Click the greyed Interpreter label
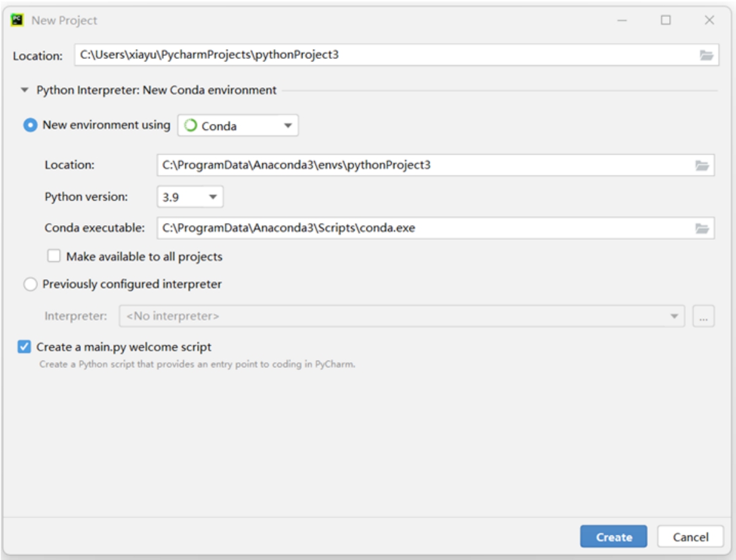This screenshot has height=560, width=736. pos(76,316)
